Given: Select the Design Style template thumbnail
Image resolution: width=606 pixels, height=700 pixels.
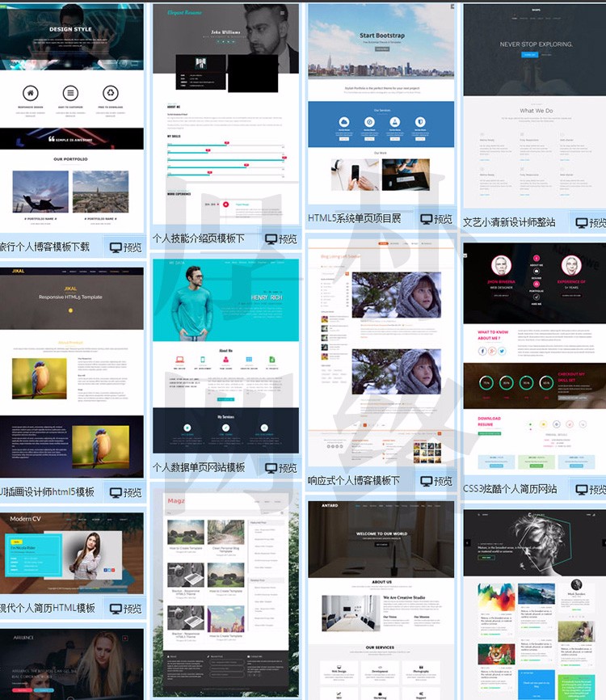Looking at the screenshot, I should [72, 118].
